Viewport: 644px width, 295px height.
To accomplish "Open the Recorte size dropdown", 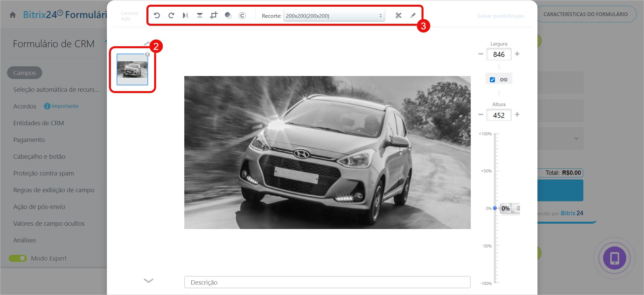I will pyautogui.click(x=334, y=16).
